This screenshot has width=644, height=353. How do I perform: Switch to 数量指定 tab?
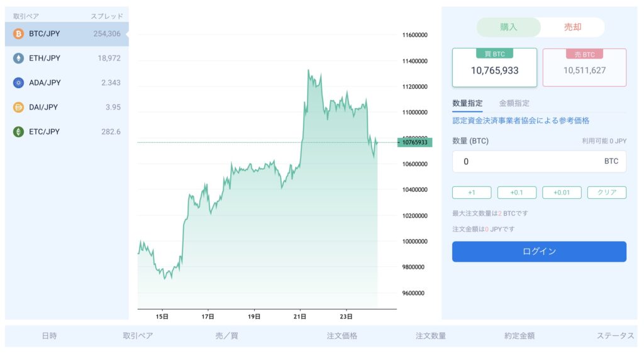(x=467, y=103)
